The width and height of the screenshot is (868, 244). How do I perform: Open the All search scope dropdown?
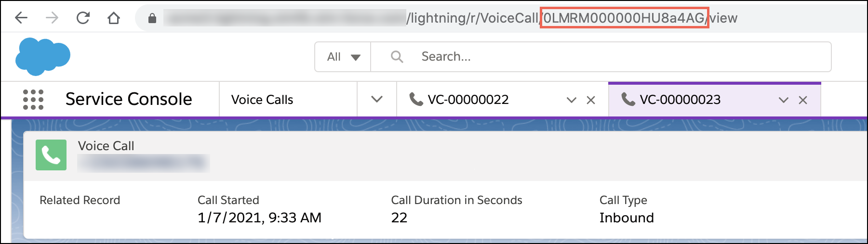343,57
